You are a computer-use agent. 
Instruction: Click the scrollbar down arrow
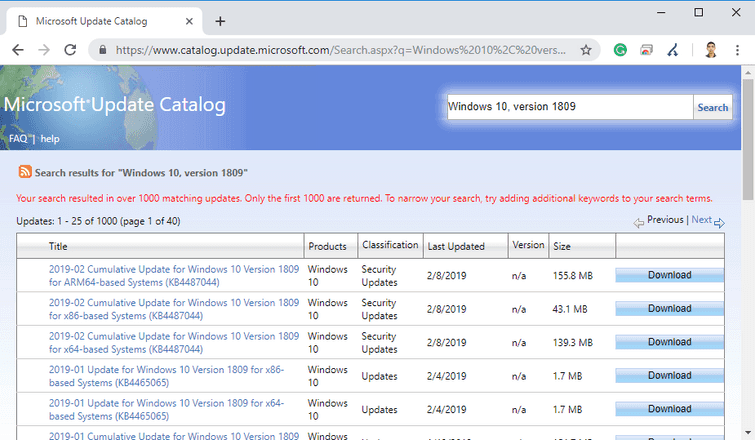(748, 433)
